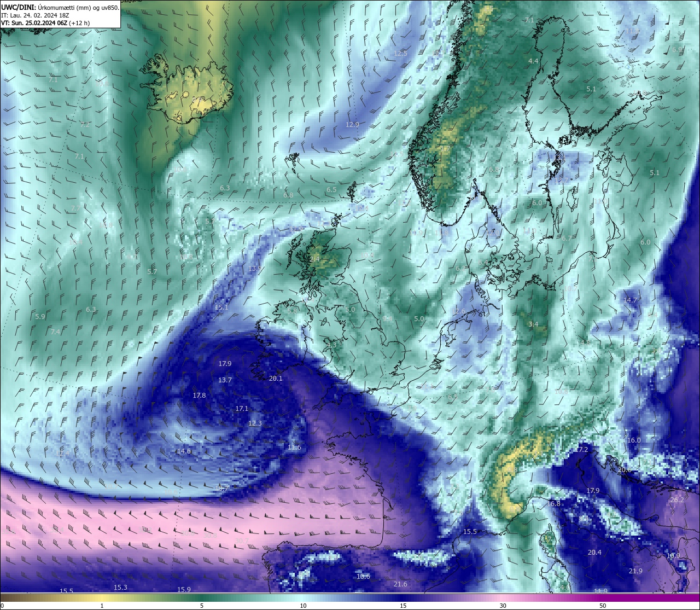Click the 11.6 map value
Screen dimensions: 700x610
[294, 448]
